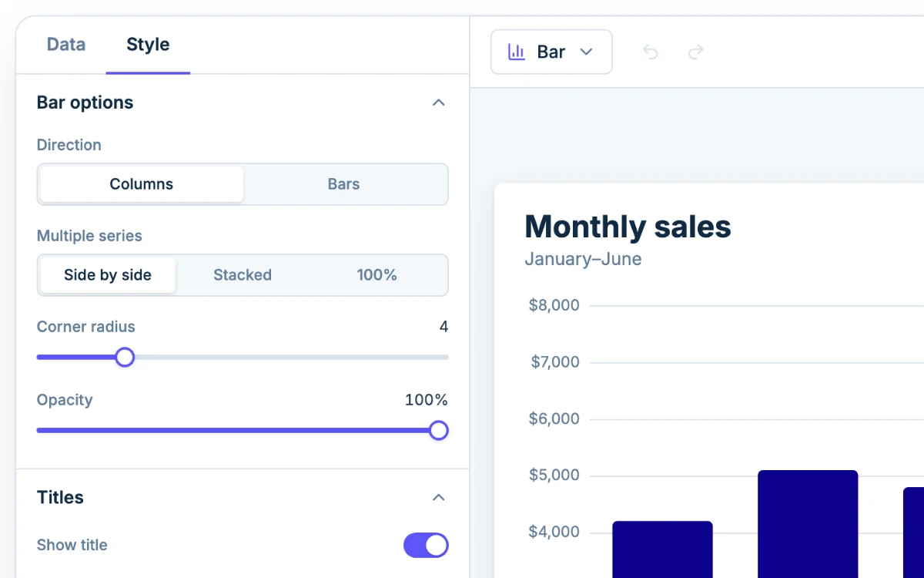Click the $5,000 axis label
The height and width of the screenshot is (578, 924).
[x=554, y=476]
